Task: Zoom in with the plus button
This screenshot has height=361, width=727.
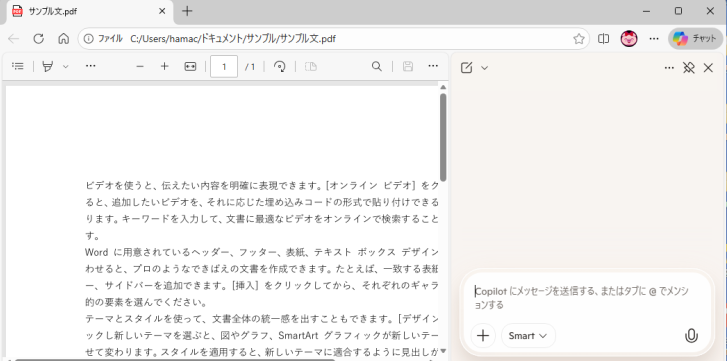Action: click(x=165, y=66)
